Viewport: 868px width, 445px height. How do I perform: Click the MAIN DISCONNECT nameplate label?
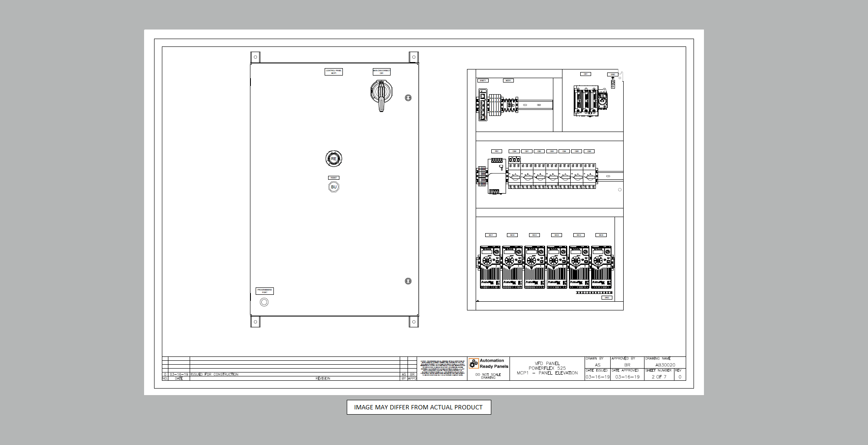(x=381, y=72)
